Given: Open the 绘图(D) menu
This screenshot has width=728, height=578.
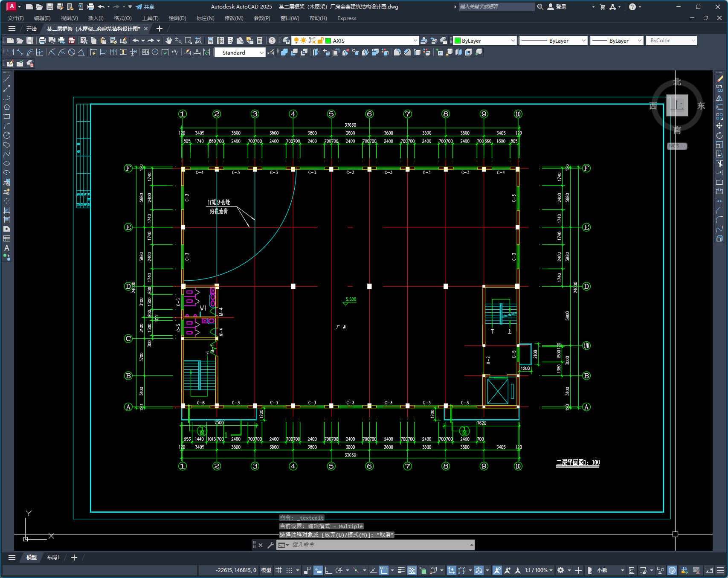Looking at the screenshot, I should click(177, 18).
